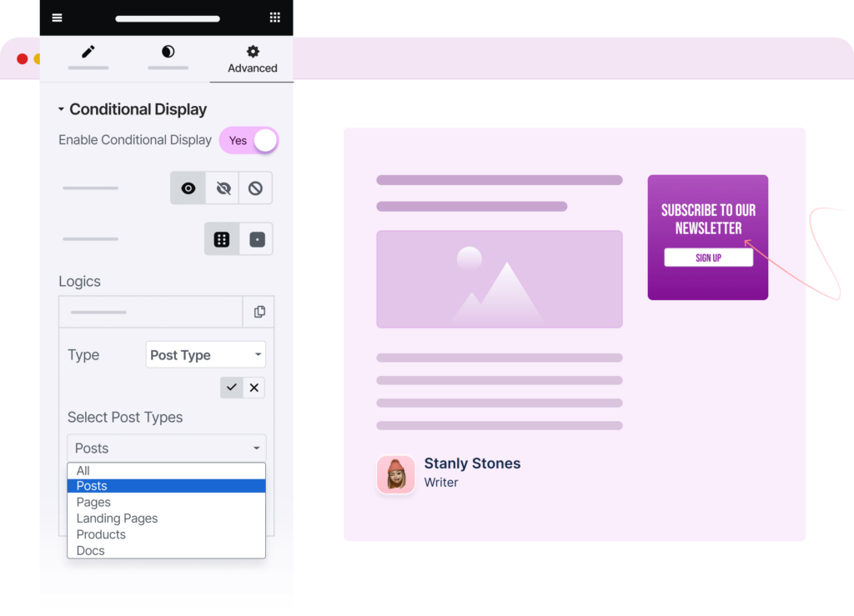854x616 pixels.
Task: Click the duplicate logic item icon
Action: coord(259,312)
